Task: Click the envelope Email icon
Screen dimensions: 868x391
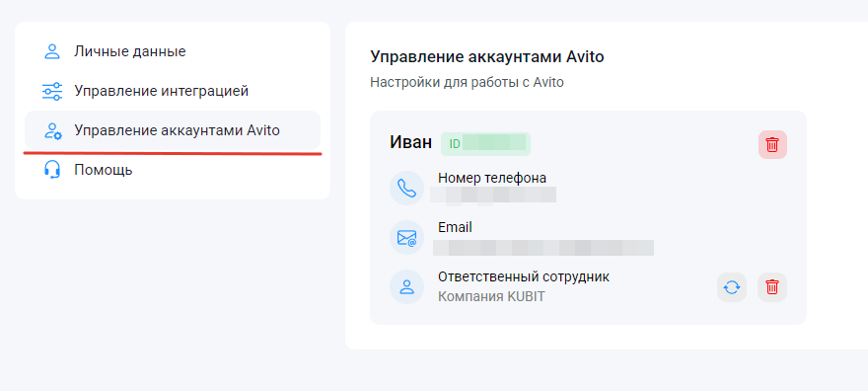Action: pos(406,238)
